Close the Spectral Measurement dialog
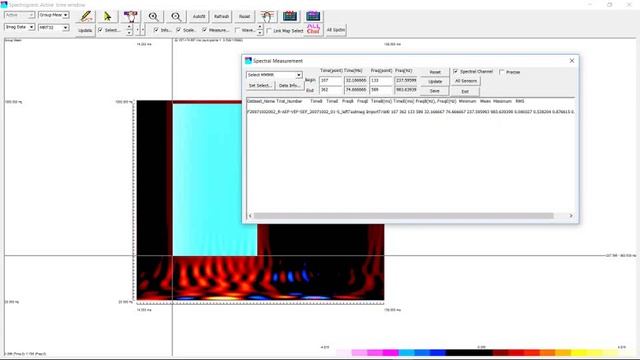This screenshot has height=360, width=640. pos(571,60)
